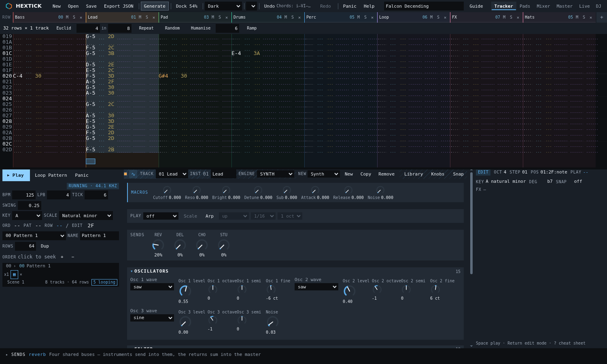Add a new track with the plus icon
Image resolution: width=607 pixels, height=364 pixels.
601,17
